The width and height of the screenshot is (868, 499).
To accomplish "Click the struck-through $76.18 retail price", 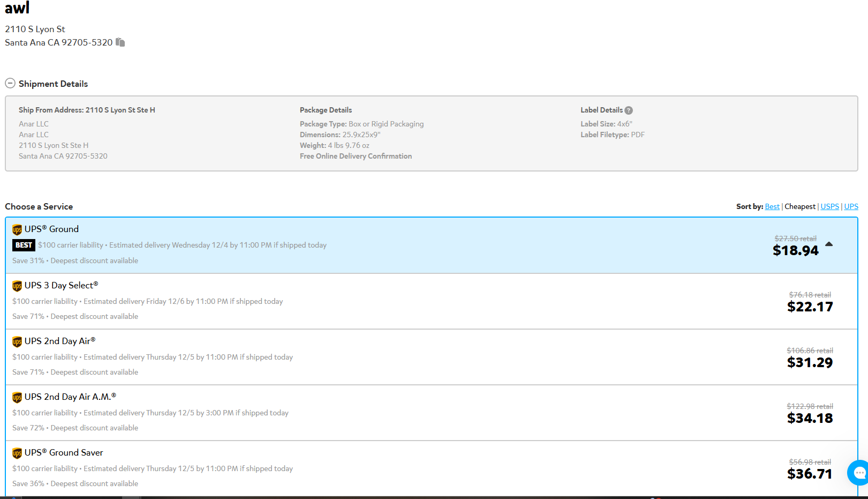I will pos(810,295).
